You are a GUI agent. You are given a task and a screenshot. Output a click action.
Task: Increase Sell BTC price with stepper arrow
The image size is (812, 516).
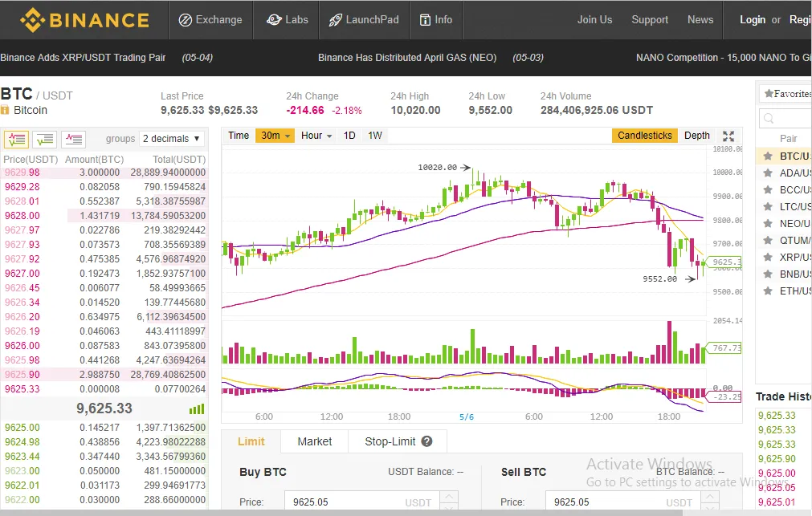click(709, 496)
